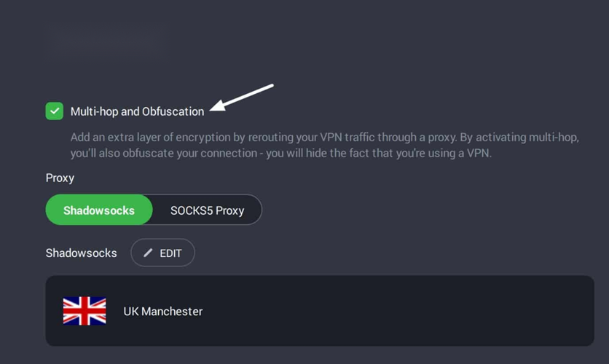Click empty right side of UK Manchester card
This screenshot has width=609, height=364.
[x=427, y=311]
